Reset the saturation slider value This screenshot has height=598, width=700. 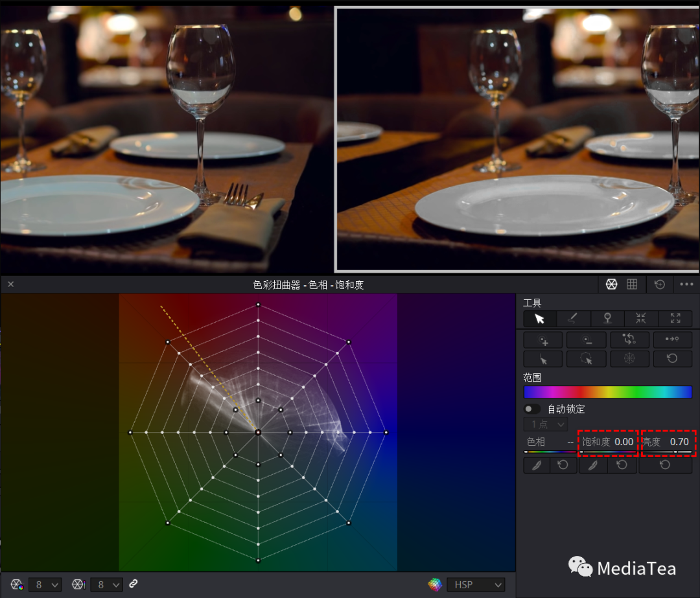[622, 465]
